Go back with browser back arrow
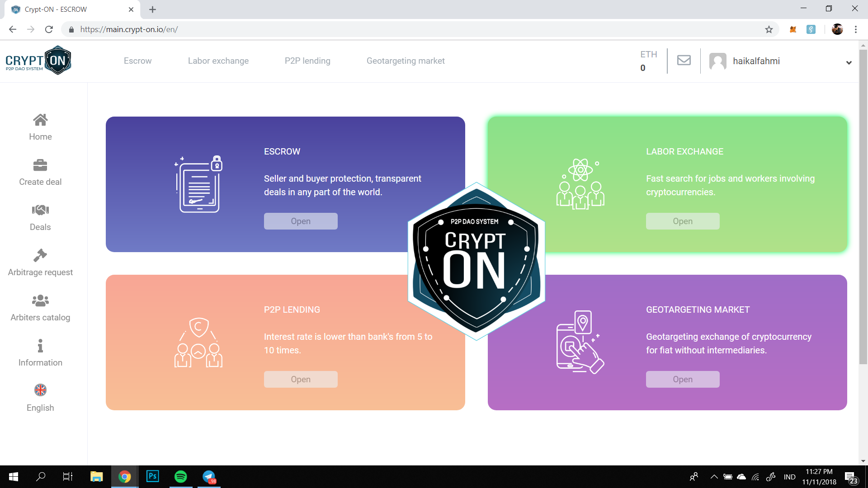 (x=13, y=29)
